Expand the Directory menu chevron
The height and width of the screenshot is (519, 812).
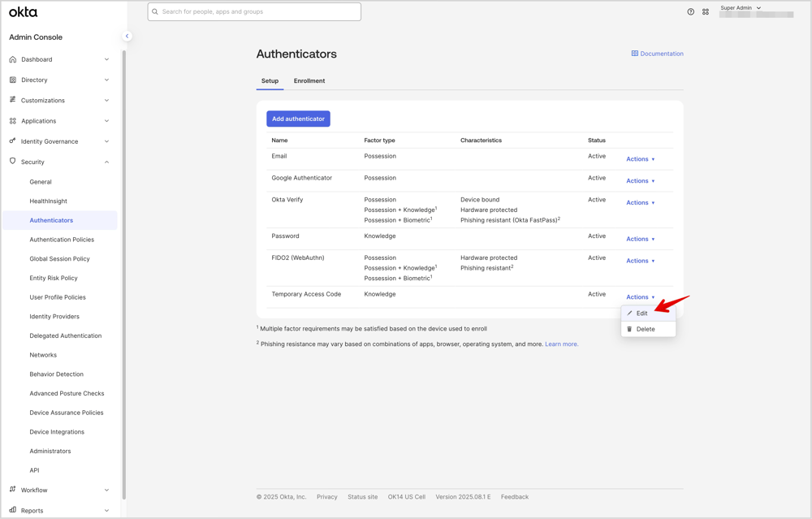pyautogui.click(x=106, y=80)
